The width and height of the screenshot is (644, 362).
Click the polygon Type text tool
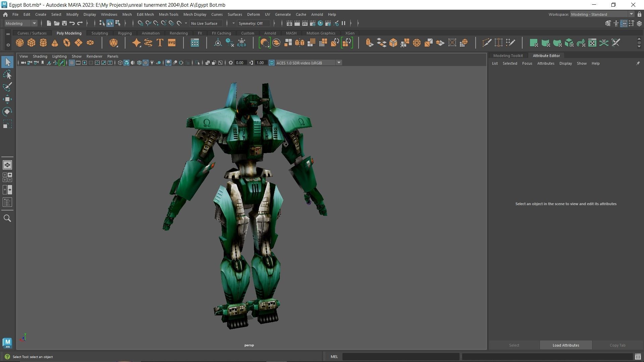click(160, 43)
